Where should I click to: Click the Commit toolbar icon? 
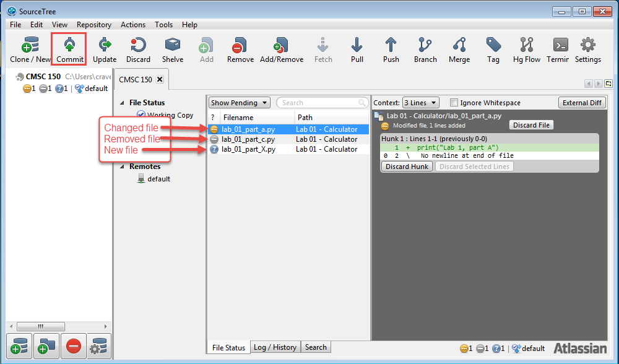[69, 50]
